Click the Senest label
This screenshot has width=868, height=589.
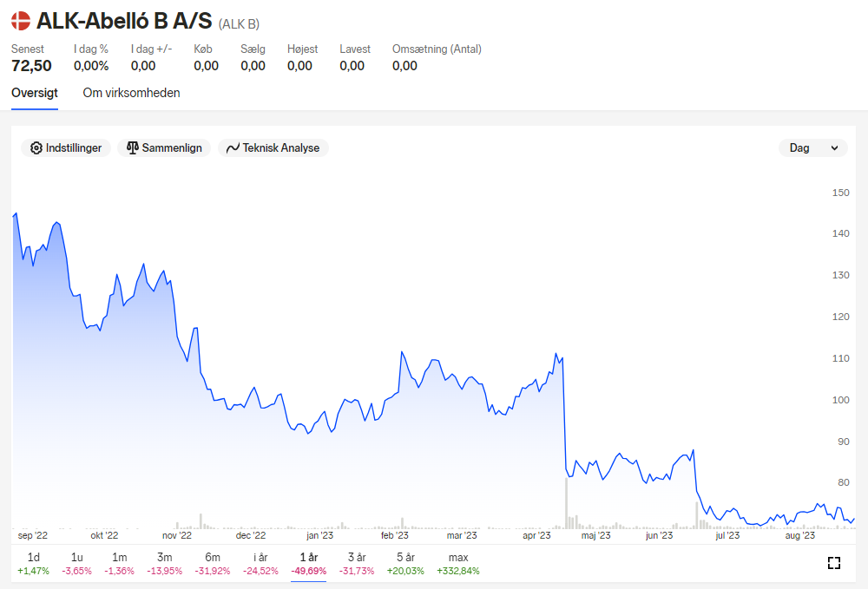[x=28, y=49]
